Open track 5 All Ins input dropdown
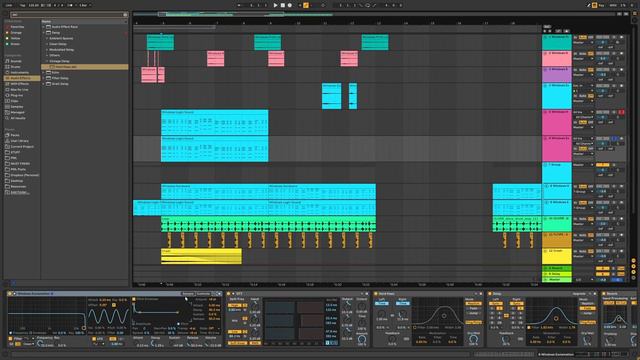 pos(583,112)
